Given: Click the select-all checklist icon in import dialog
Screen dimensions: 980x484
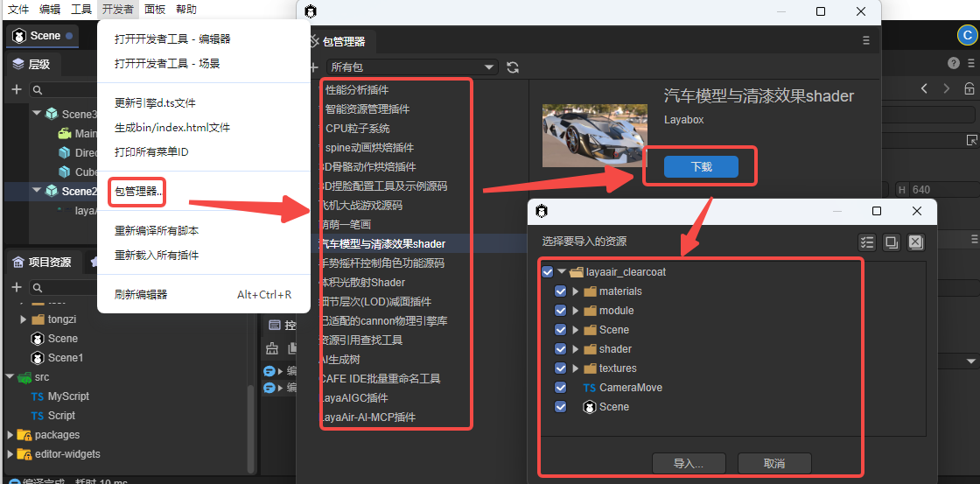Looking at the screenshot, I should tap(867, 242).
